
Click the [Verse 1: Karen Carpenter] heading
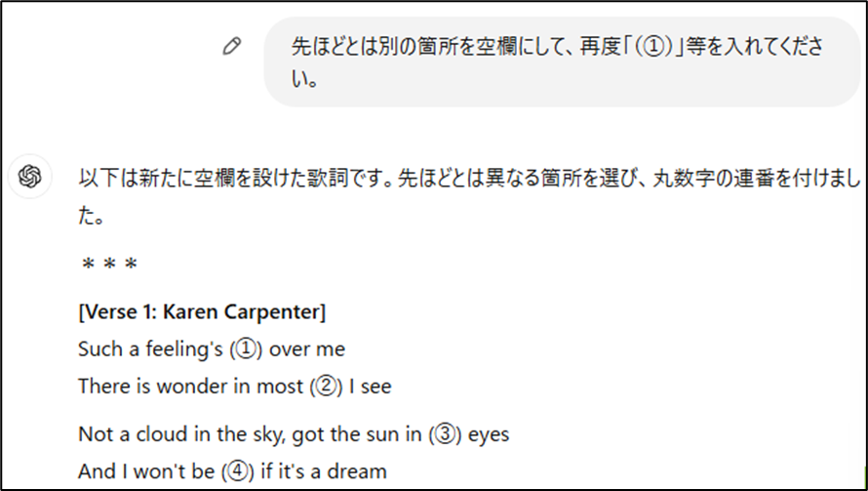[x=202, y=312]
